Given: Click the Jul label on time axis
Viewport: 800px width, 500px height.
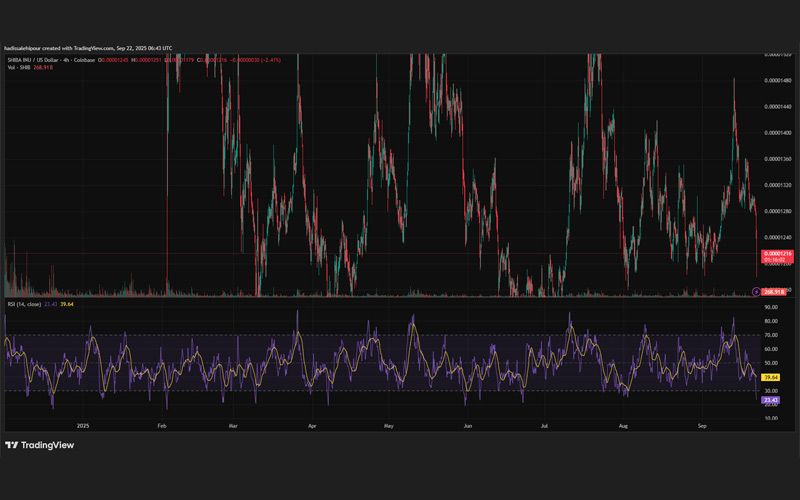Looking at the screenshot, I should (544, 426).
